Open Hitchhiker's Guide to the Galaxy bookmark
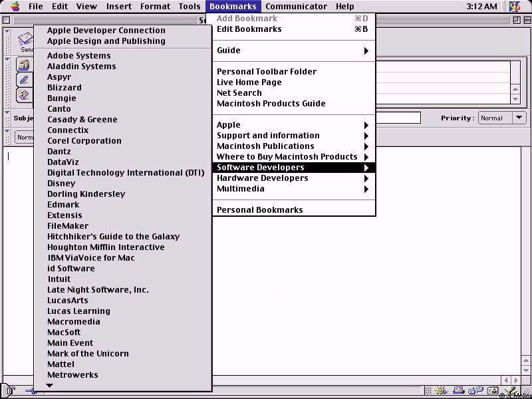Viewport: 532px width, 399px height. pos(123,237)
